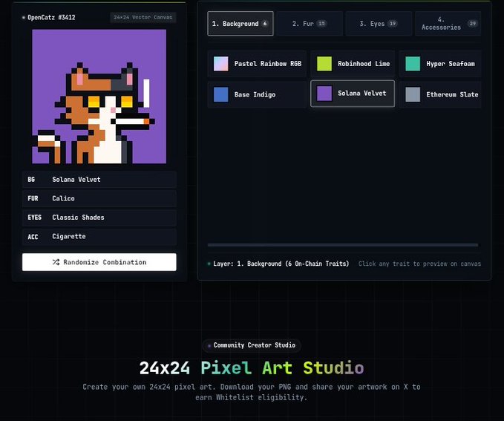This screenshot has height=421, width=504.
Task: Select the Pastel Rainbow RGB background trait
Action: 257,64
